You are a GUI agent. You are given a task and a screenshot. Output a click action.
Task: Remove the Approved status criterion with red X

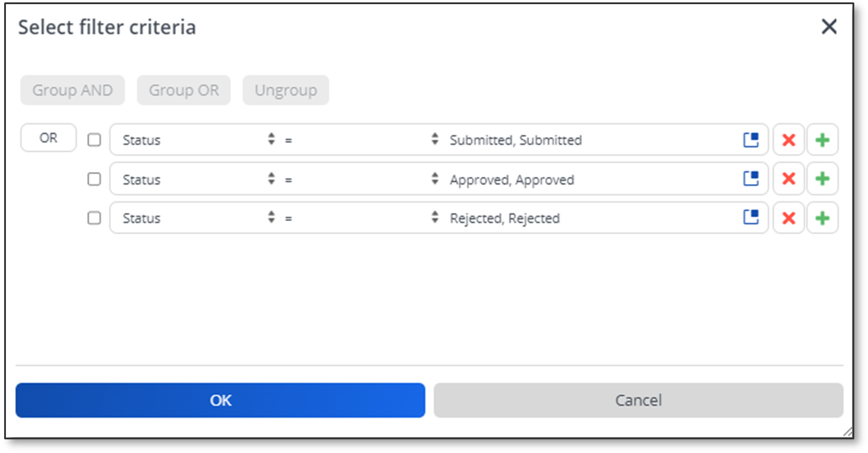pos(788,179)
